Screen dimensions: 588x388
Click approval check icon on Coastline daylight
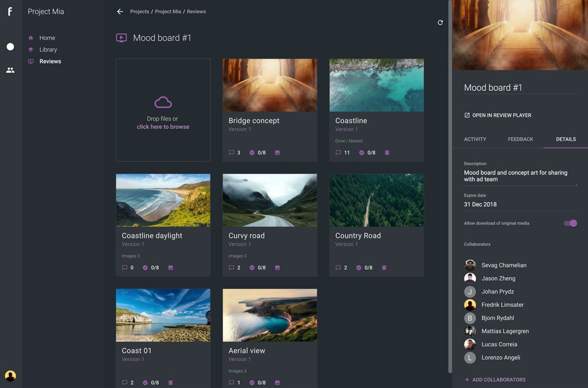(x=145, y=268)
